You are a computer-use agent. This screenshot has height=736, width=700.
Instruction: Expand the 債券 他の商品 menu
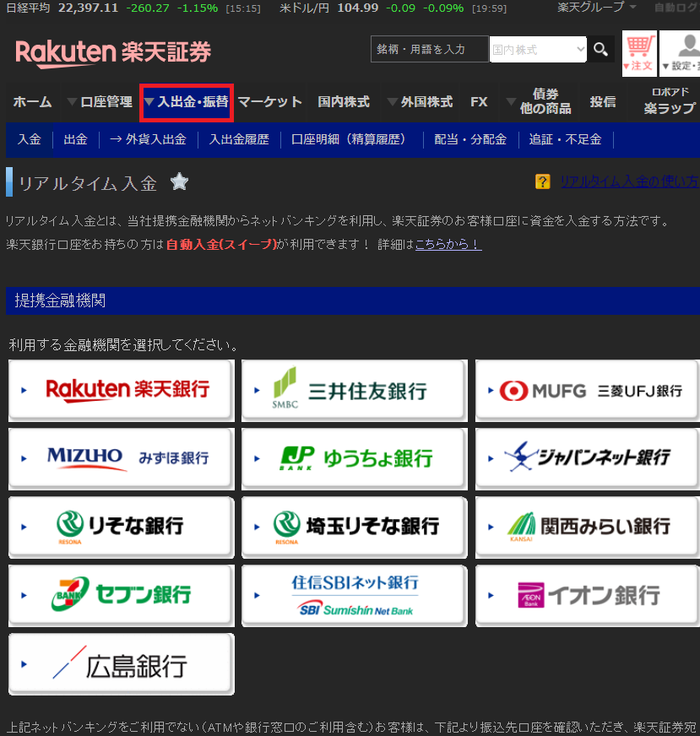tap(540, 101)
